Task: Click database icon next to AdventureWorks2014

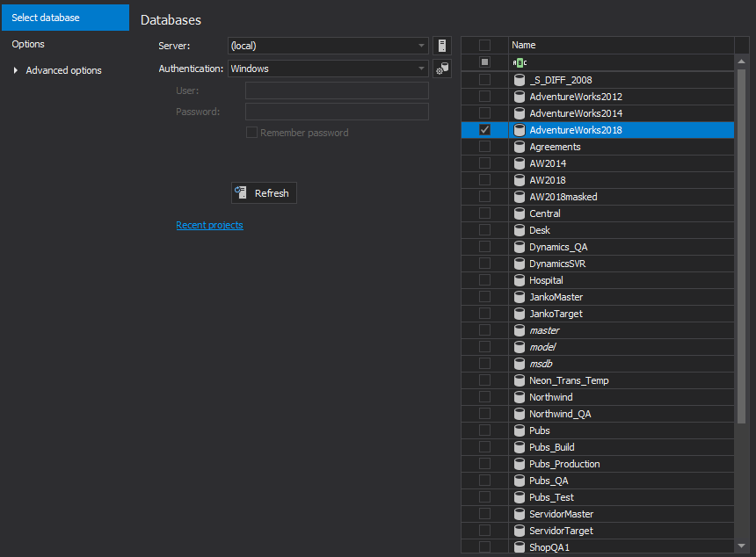Action: pos(520,113)
